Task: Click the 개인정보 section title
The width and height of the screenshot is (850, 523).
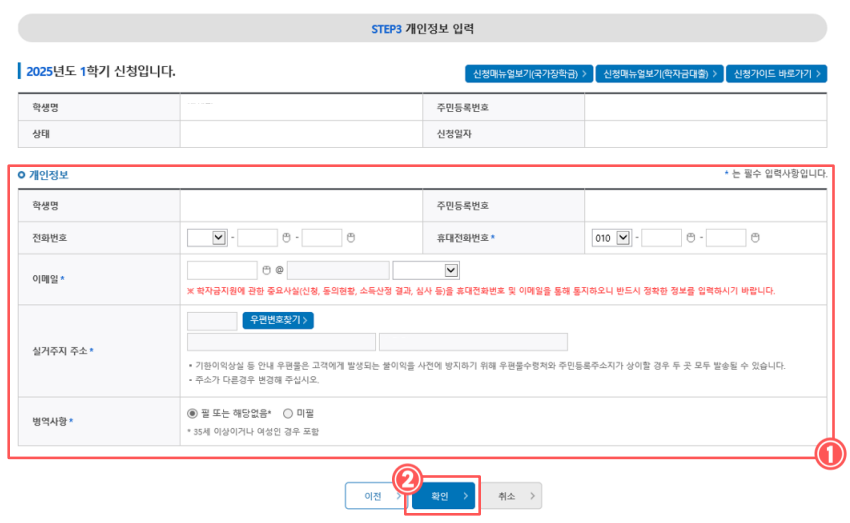Action: tap(49, 175)
